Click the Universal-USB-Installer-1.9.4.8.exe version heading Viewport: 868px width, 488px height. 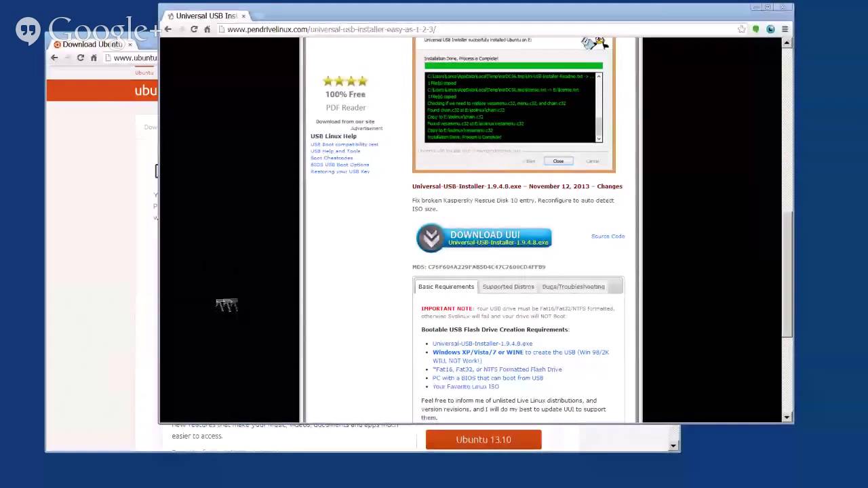[x=467, y=186]
